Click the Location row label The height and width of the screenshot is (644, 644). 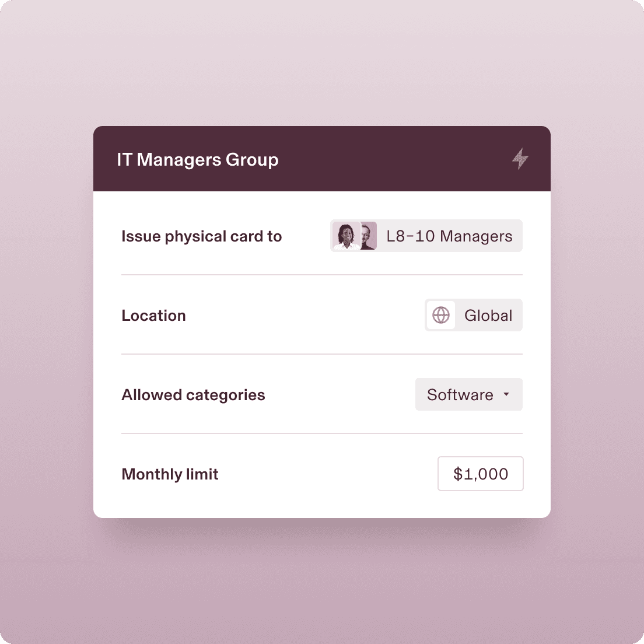tap(153, 316)
